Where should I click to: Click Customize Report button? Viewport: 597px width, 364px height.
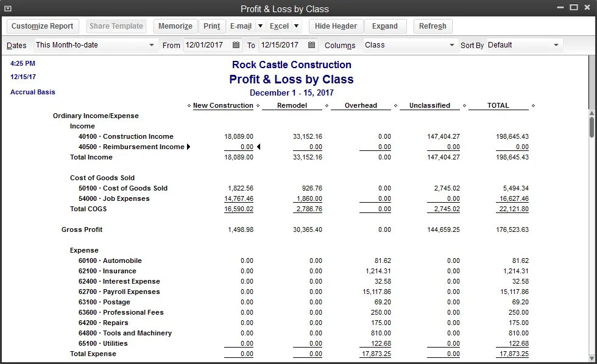[42, 26]
